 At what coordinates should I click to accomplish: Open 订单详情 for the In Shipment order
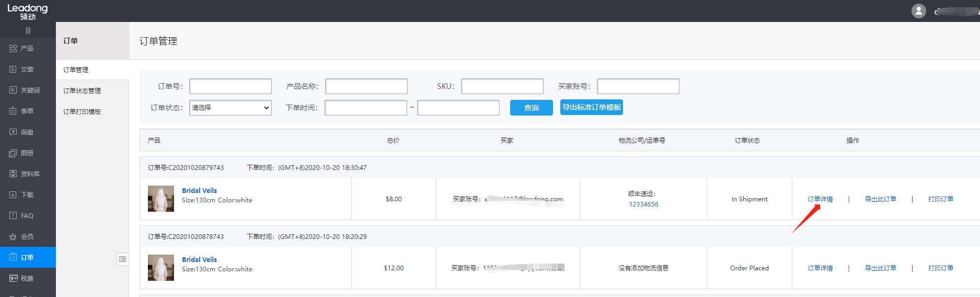point(820,199)
